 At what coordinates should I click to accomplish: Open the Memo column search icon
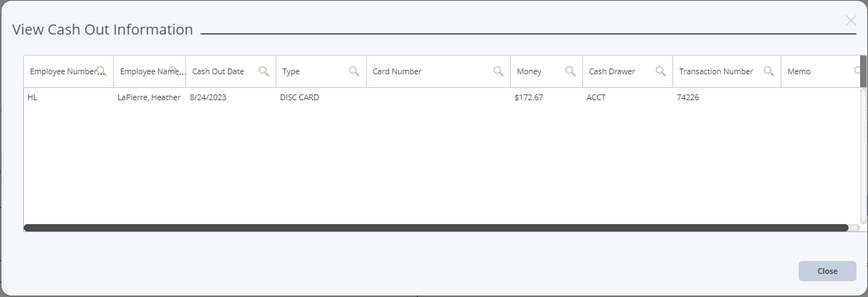(857, 71)
